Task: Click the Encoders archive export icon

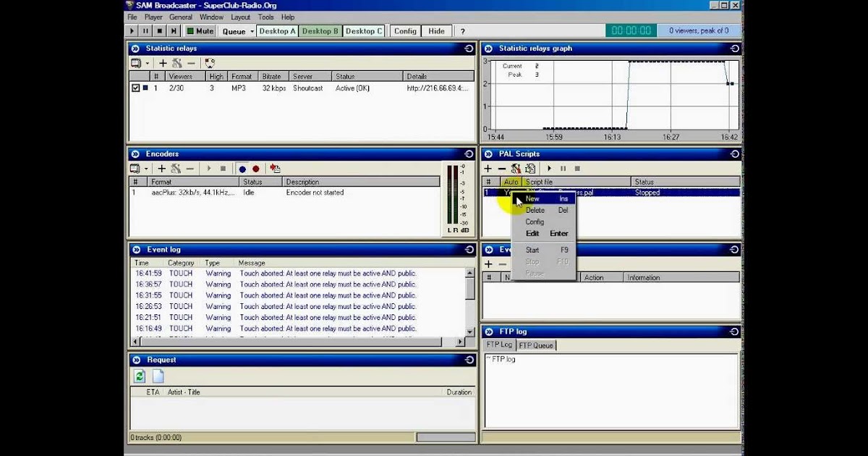Action: (x=275, y=169)
